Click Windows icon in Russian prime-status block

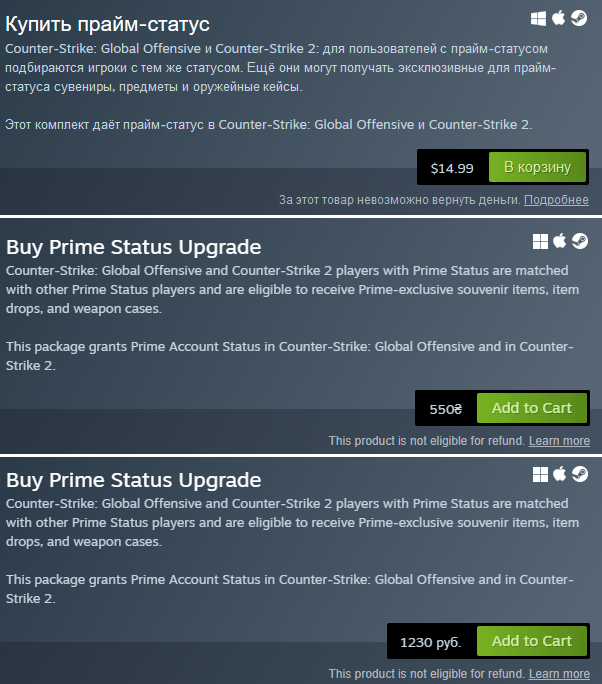(x=538, y=19)
